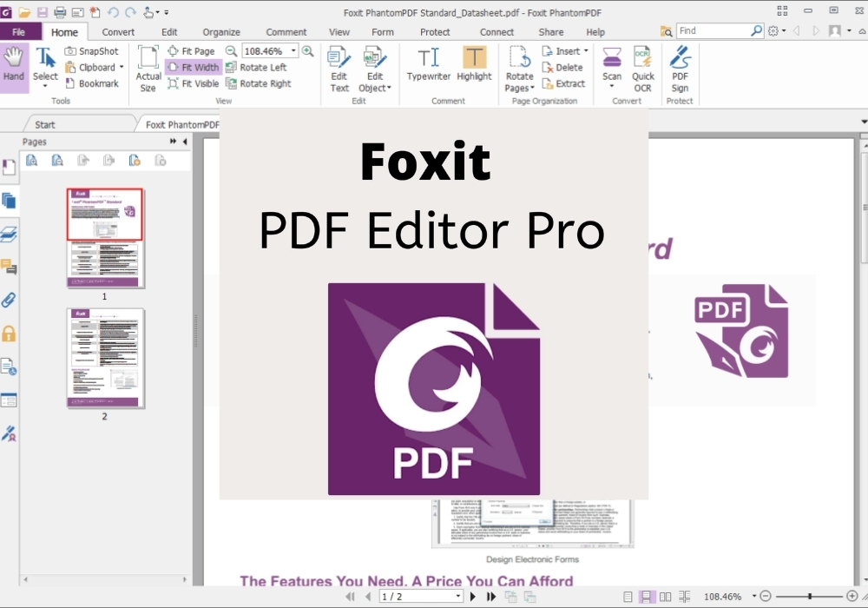Screen dimensions: 868x608
Task: Expand the Edit Object dropdown
Action: pos(389,88)
